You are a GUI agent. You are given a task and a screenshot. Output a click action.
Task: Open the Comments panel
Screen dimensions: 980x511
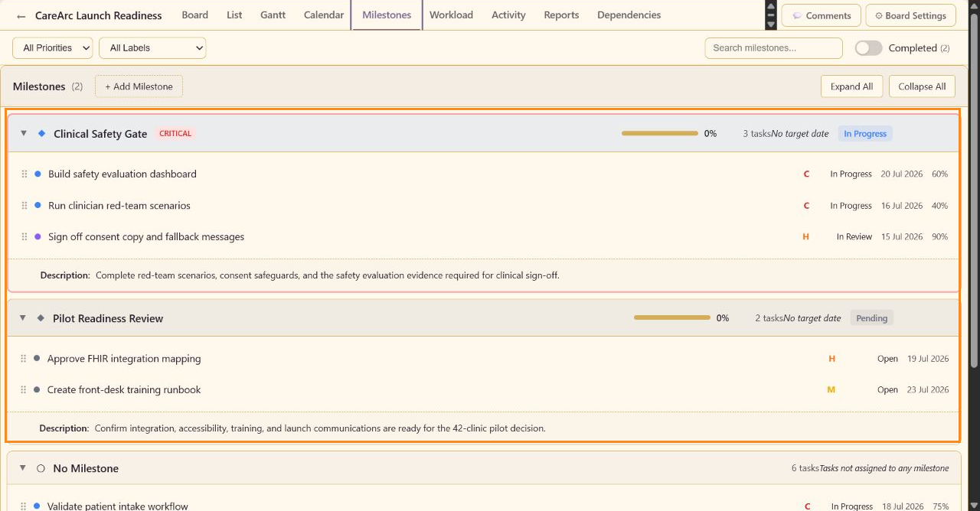tap(822, 15)
